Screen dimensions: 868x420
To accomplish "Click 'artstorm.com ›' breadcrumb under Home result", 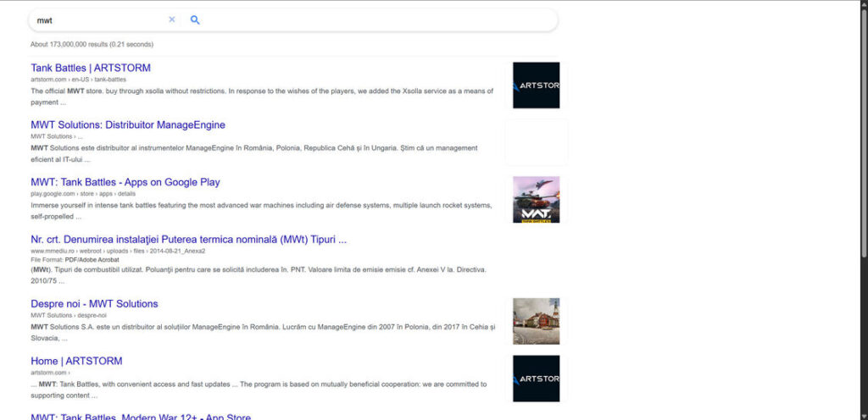I will pos(50,373).
